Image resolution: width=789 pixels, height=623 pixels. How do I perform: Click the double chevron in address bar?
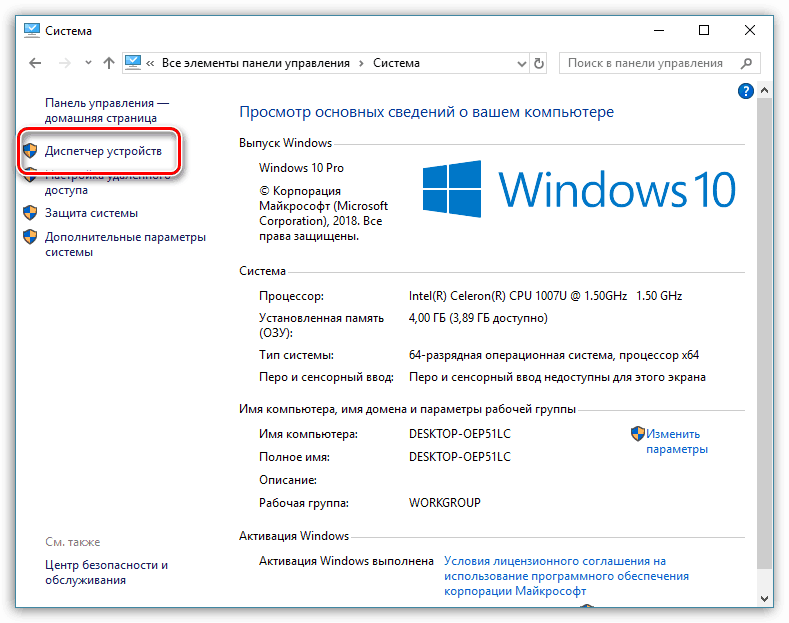pos(150,63)
